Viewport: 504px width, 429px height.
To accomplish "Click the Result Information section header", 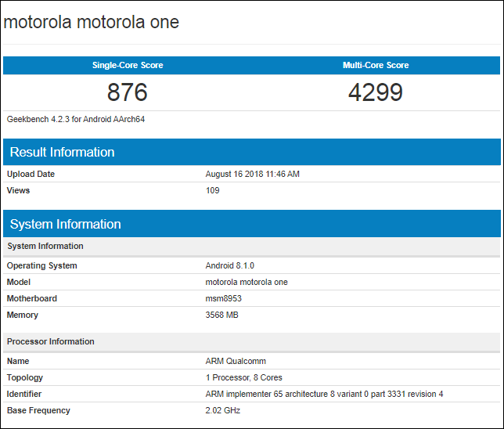I will pyautogui.click(x=62, y=152).
